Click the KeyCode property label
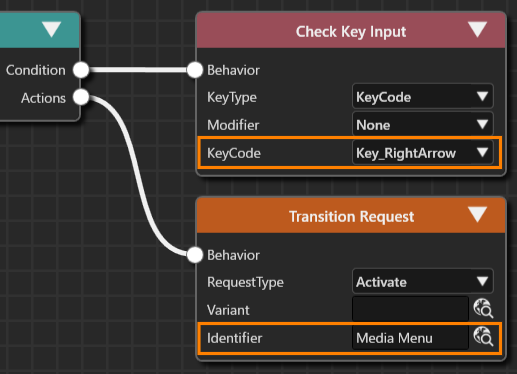The image size is (517, 374). coord(234,153)
